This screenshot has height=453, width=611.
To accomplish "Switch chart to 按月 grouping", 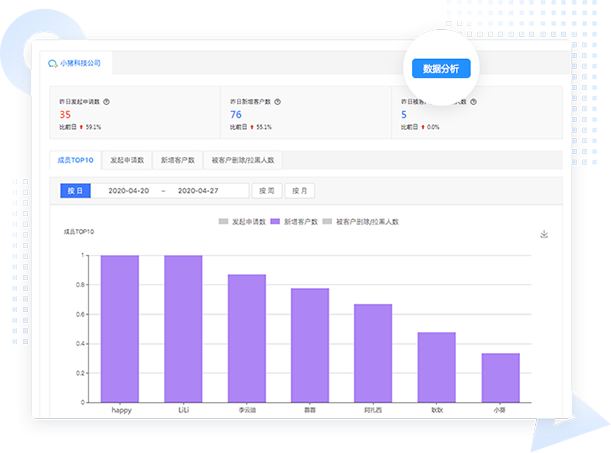I will tap(299, 190).
